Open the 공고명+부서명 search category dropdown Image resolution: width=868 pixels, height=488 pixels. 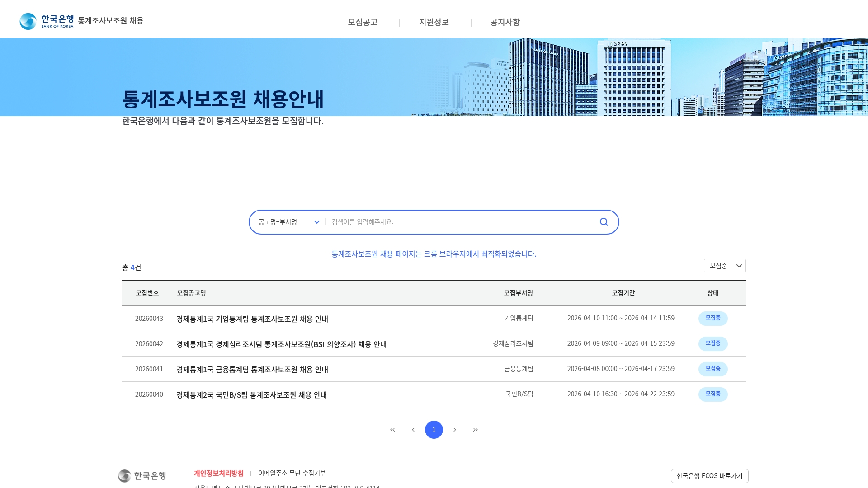coord(287,222)
